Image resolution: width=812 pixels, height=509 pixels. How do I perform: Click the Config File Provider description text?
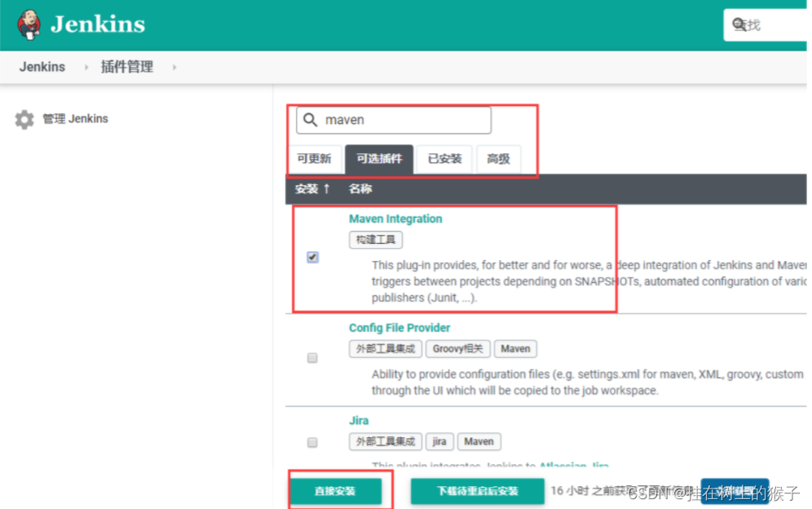click(x=588, y=382)
